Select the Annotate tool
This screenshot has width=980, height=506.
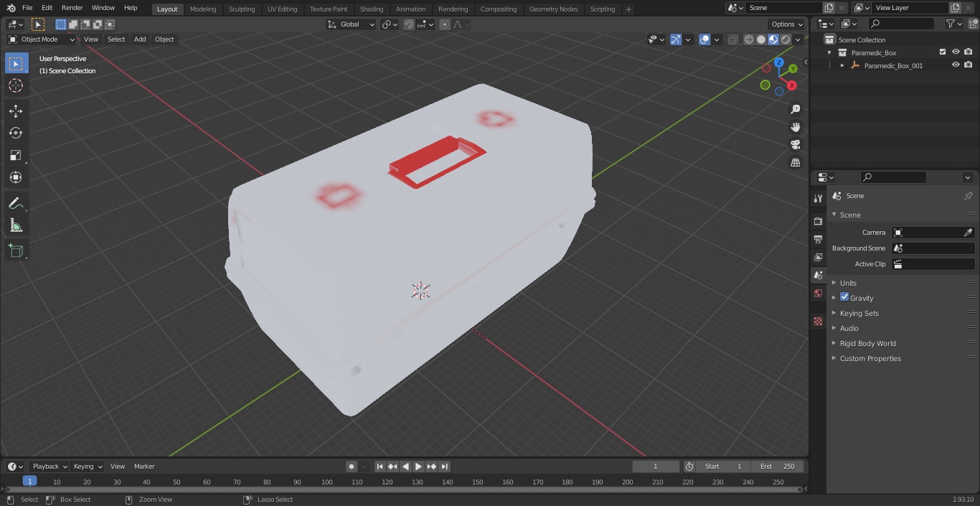click(16, 203)
